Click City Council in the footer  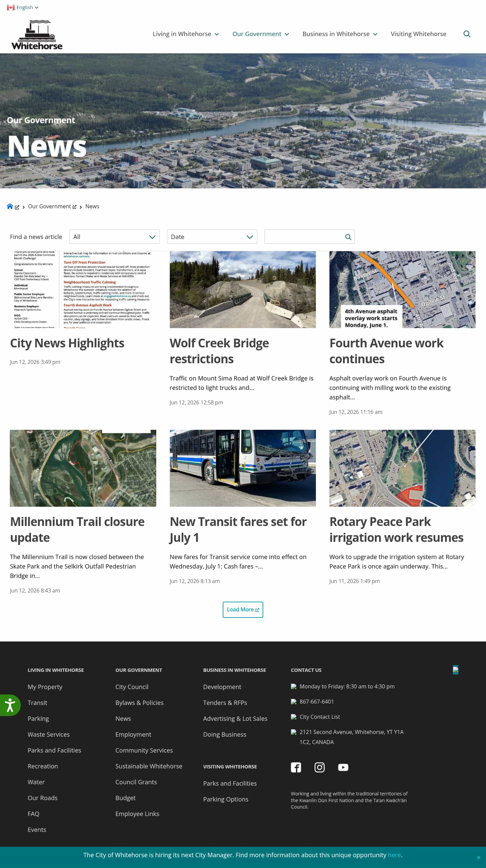coord(132,687)
